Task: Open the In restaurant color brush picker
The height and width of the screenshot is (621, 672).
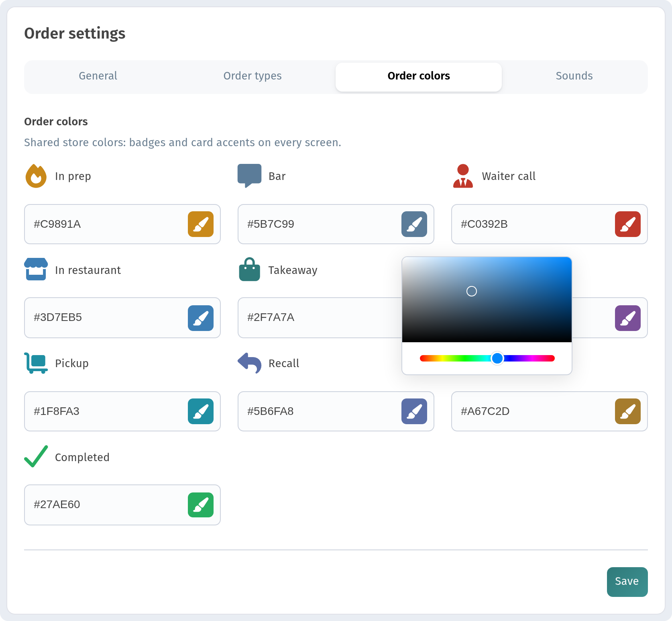Action: pos(201,318)
